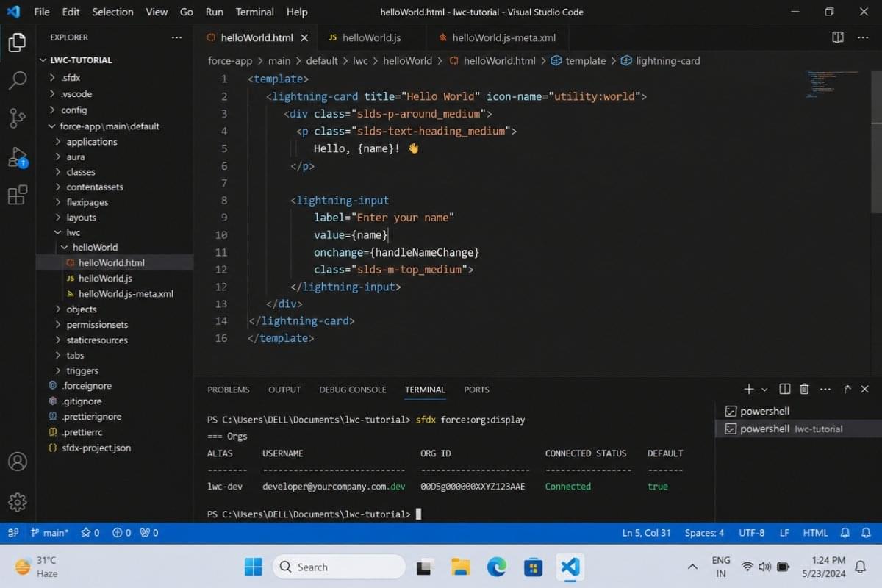Kill terminal with trash icon
882x588 pixels.
[804, 389]
